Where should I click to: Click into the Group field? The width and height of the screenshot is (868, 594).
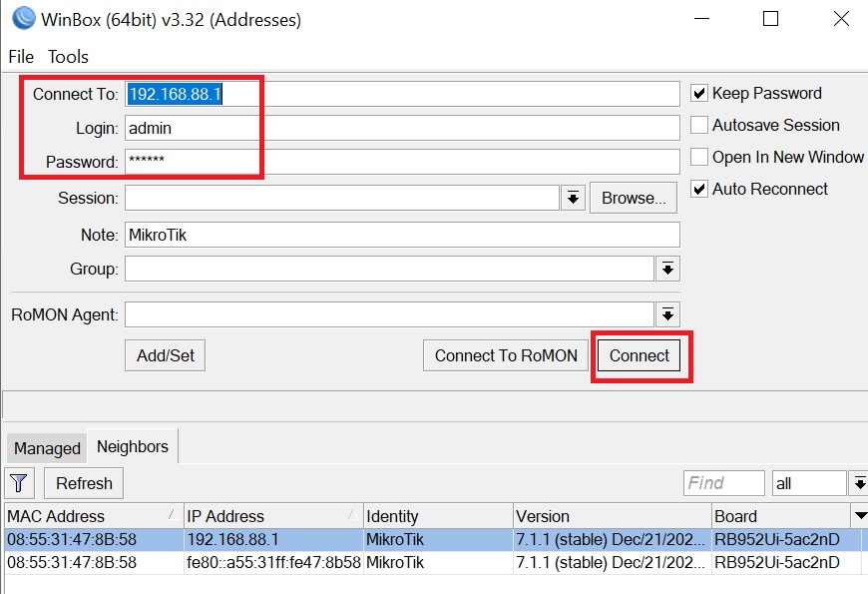tap(389, 269)
